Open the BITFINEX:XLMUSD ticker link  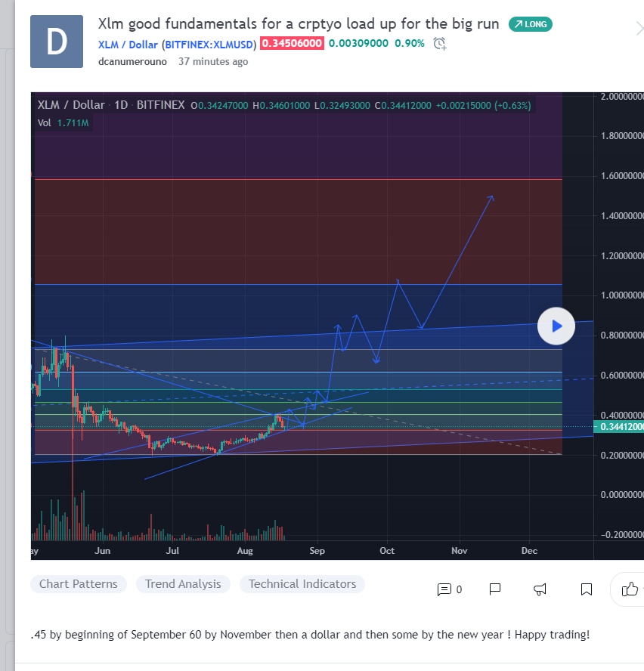(x=209, y=44)
